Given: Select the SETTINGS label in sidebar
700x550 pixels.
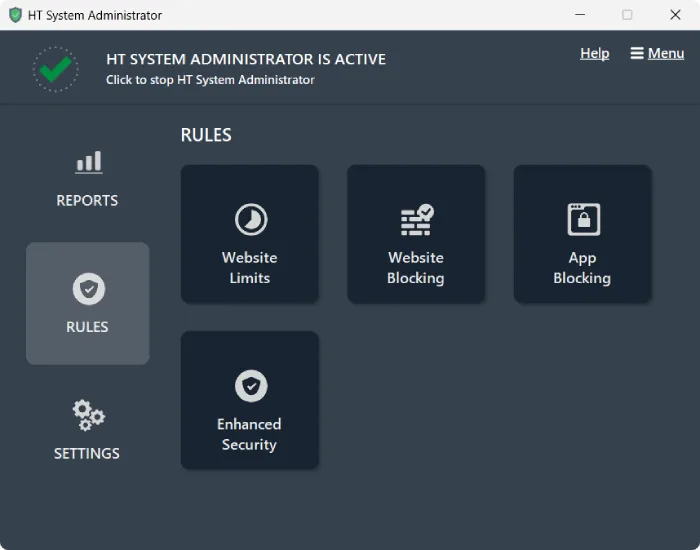Looking at the screenshot, I should point(87,454).
